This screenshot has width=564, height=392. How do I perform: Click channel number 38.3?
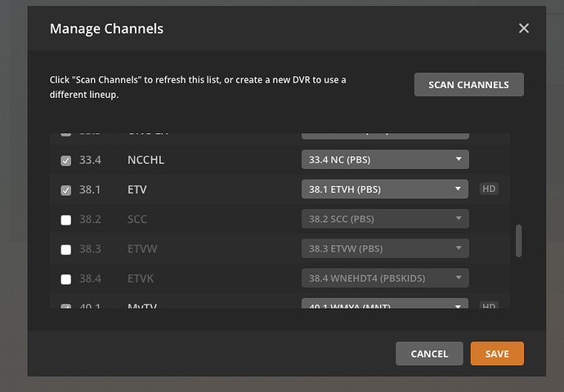[90, 248]
